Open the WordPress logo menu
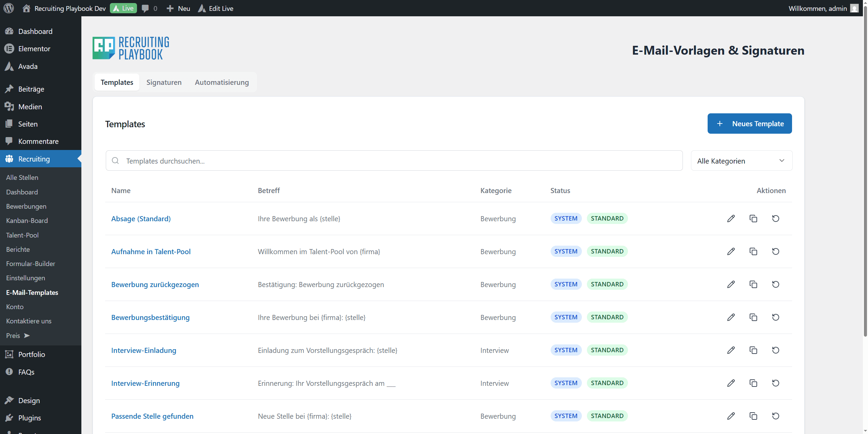Image resolution: width=868 pixels, height=434 pixels. pyautogui.click(x=8, y=8)
